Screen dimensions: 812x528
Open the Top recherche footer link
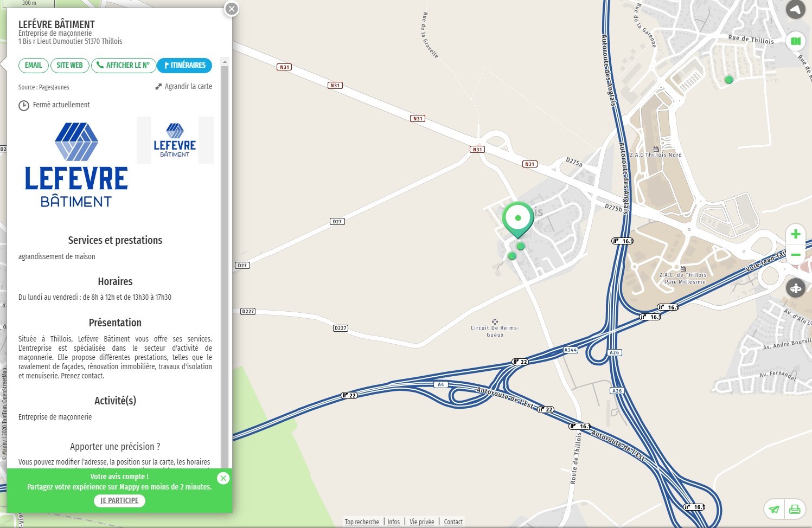click(362, 522)
